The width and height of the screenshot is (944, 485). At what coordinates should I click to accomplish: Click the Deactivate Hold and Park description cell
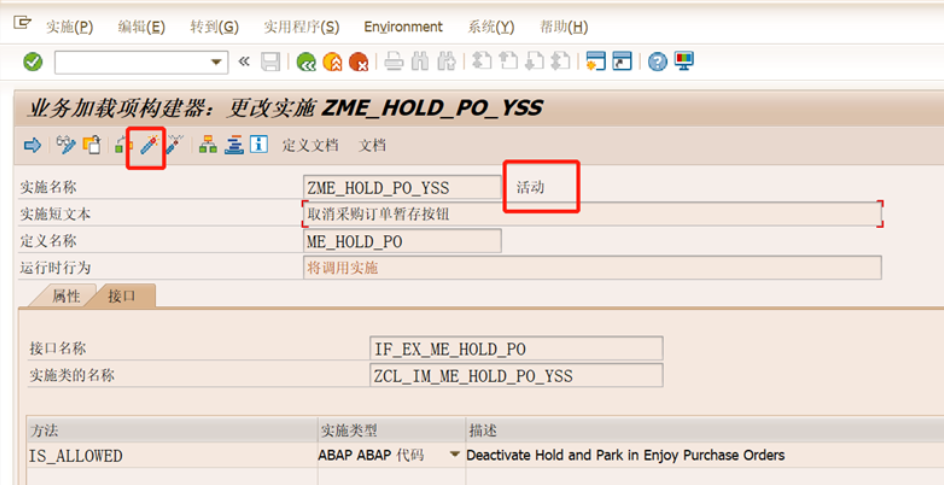(704, 456)
